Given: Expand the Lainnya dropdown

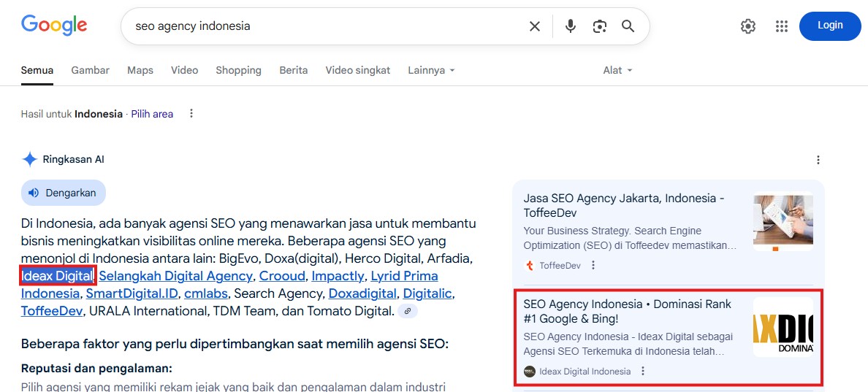Looking at the screenshot, I should click(431, 70).
